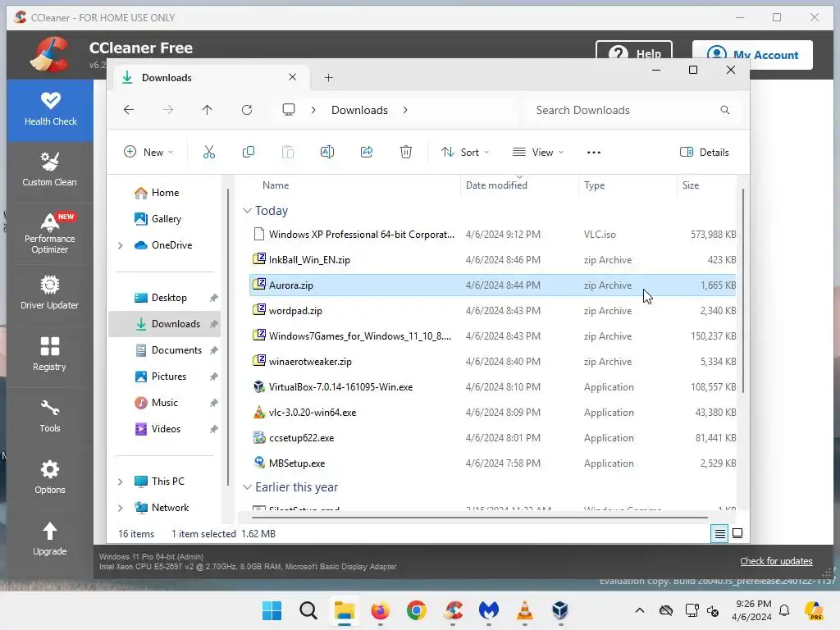Viewport: 840px width, 630px height.
Task: Open VirtualBox from the taskbar
Action: pyautogui.click(x=560, y=610)
